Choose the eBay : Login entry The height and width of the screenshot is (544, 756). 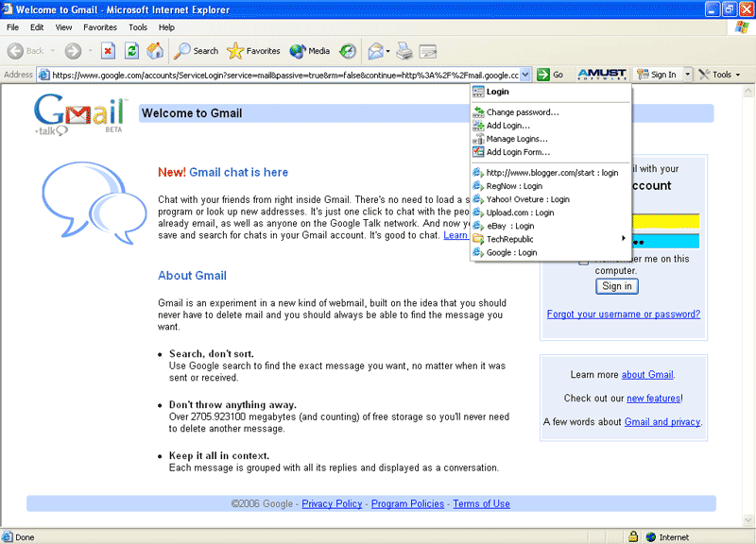point(509,226)
